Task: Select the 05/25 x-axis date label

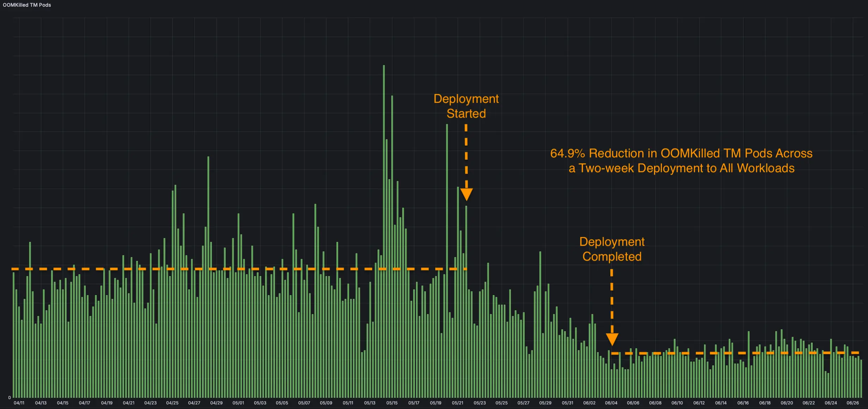Action: (502, 403)
